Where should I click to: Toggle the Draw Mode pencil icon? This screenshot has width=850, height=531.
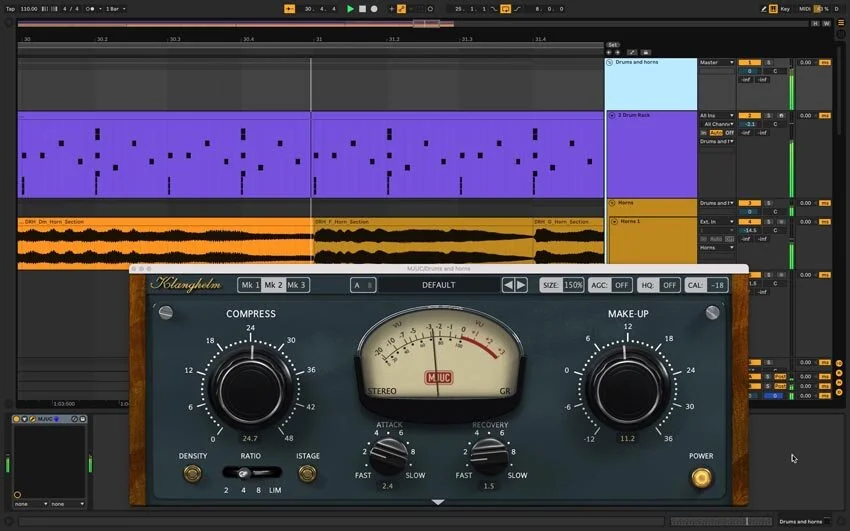coord(764,9)
